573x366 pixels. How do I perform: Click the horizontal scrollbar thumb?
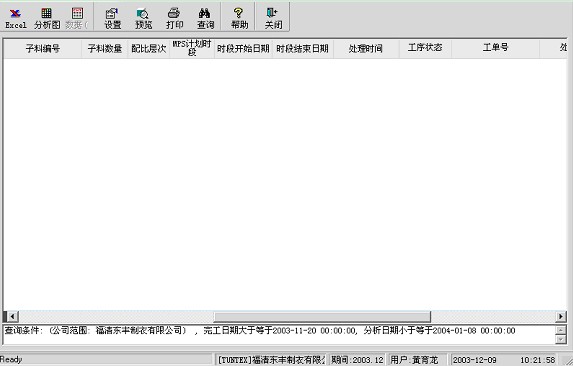tap(322, 316)
